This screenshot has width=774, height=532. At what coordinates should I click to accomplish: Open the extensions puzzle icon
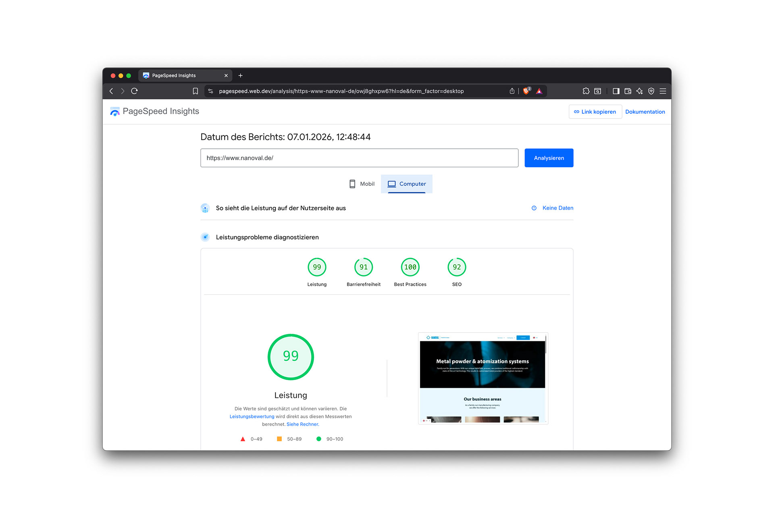pos(586,91)
